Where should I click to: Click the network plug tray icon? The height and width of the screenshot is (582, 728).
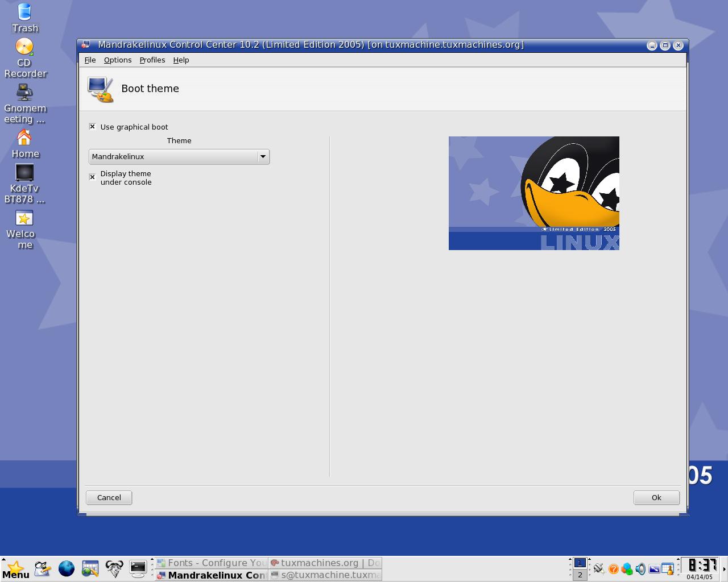point(598,568)
